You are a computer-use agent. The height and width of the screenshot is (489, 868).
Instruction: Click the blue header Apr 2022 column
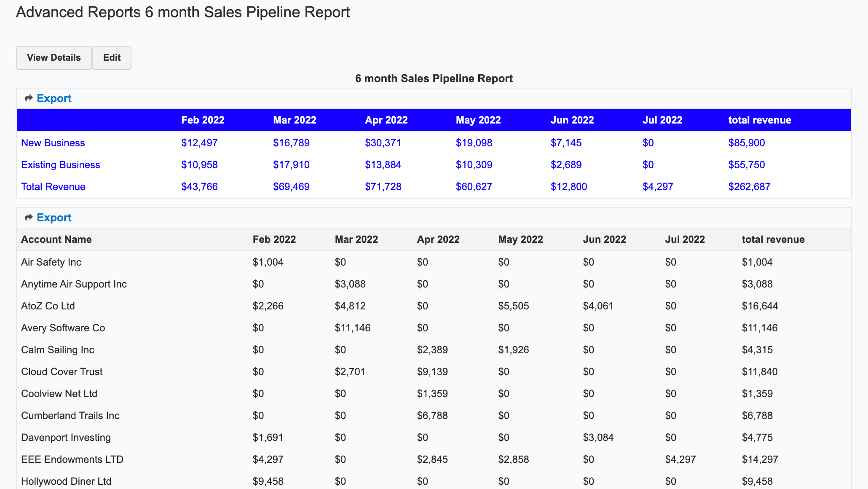click(x=386, y=120)
